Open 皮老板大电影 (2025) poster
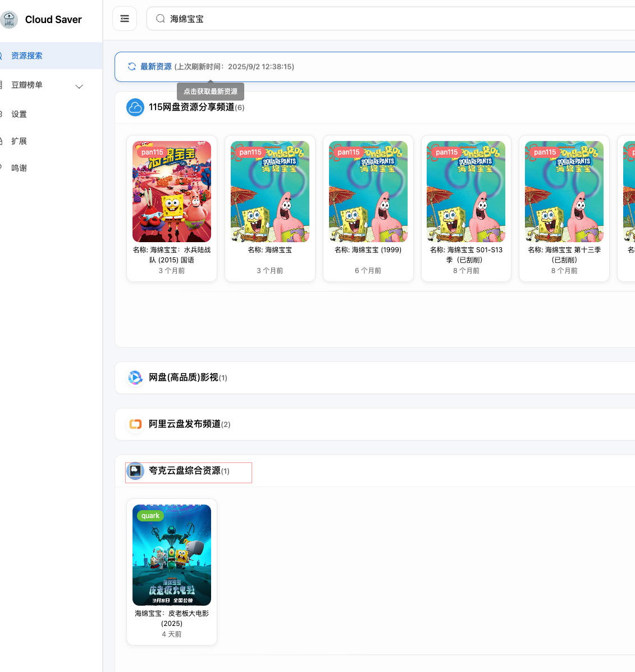 click(172, 555)
